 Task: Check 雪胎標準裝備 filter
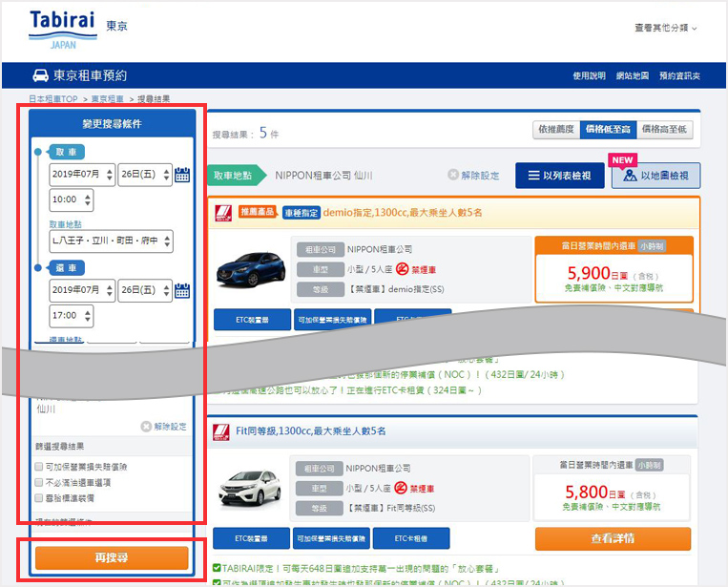tap(39, 498)
